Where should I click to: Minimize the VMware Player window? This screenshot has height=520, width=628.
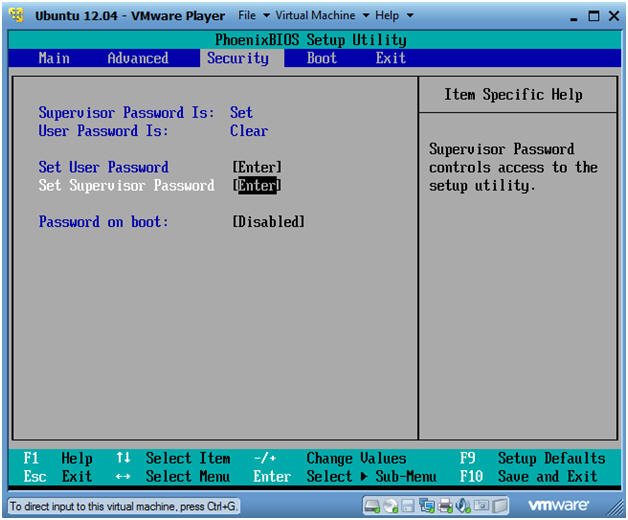[574, 17]
